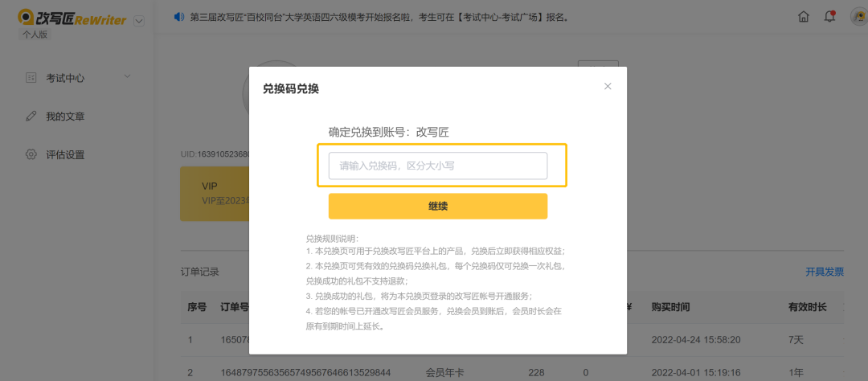Focus the 请输入兑换码 input field
This screenshot has height=381, width=868.
438,166
